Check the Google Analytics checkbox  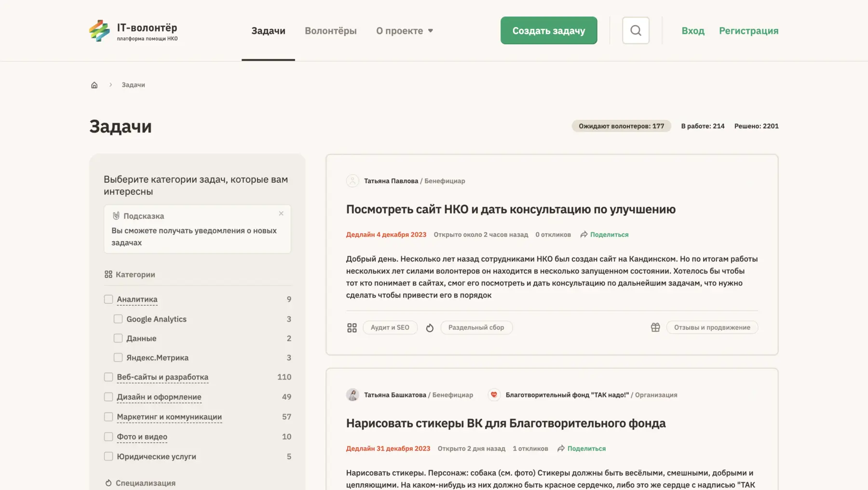(x=118, y=319)
